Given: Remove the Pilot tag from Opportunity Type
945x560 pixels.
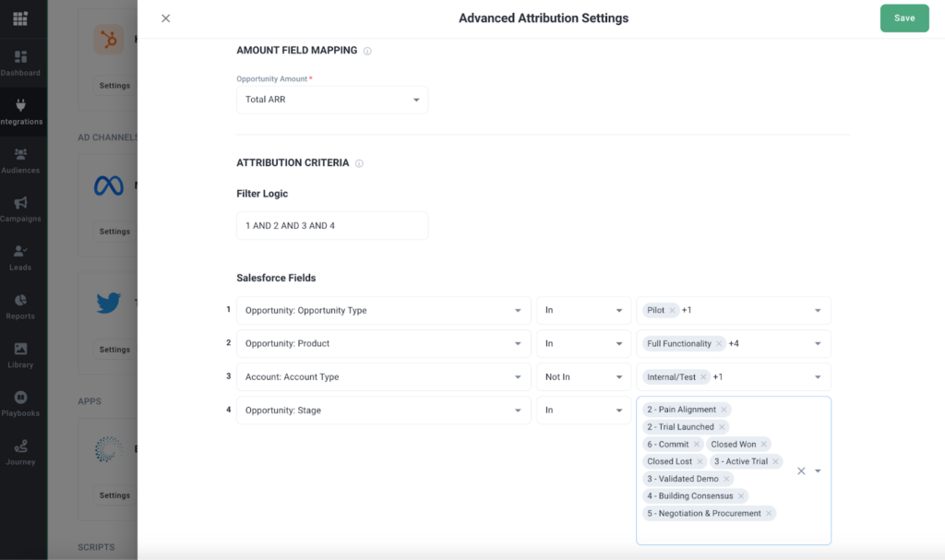Looking at the screenshot, I should (672, 310).
